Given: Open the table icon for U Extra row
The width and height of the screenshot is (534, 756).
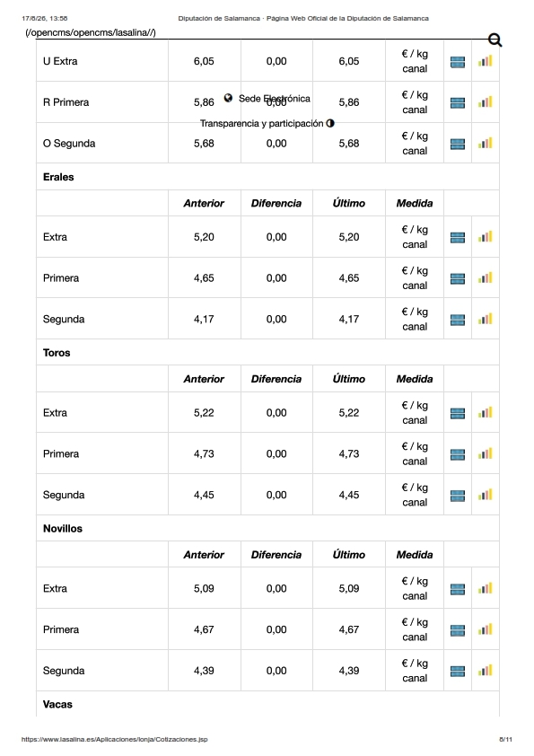Looking at the screenshot, I should click(458, 62).
